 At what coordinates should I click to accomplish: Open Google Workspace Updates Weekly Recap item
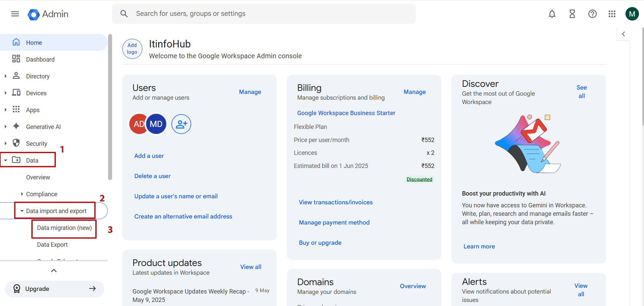(x=191, y=296)
